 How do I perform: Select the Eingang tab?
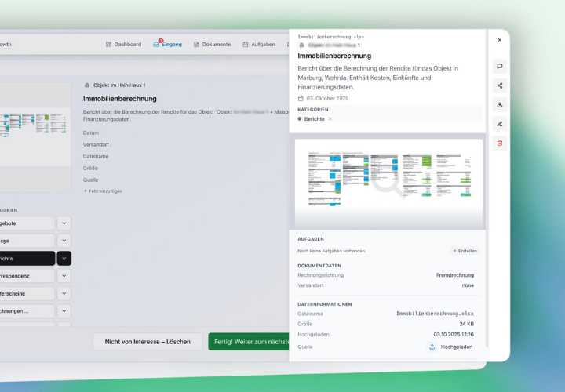click(167, 45)
